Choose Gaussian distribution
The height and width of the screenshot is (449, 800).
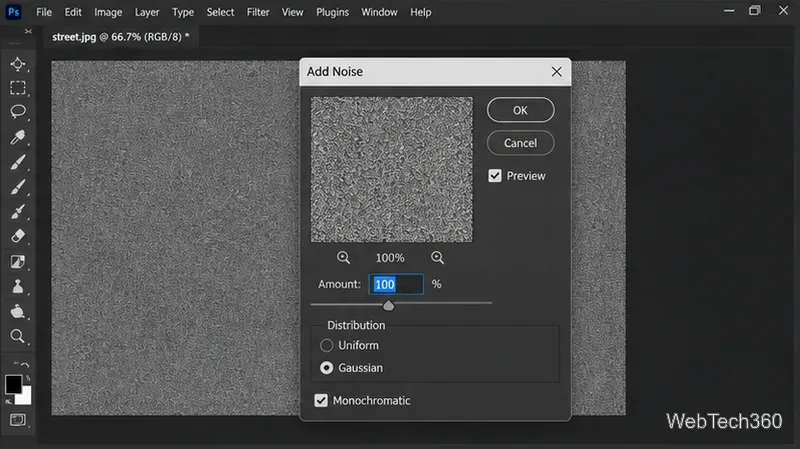pyautogui.click(x=327, y=368)
